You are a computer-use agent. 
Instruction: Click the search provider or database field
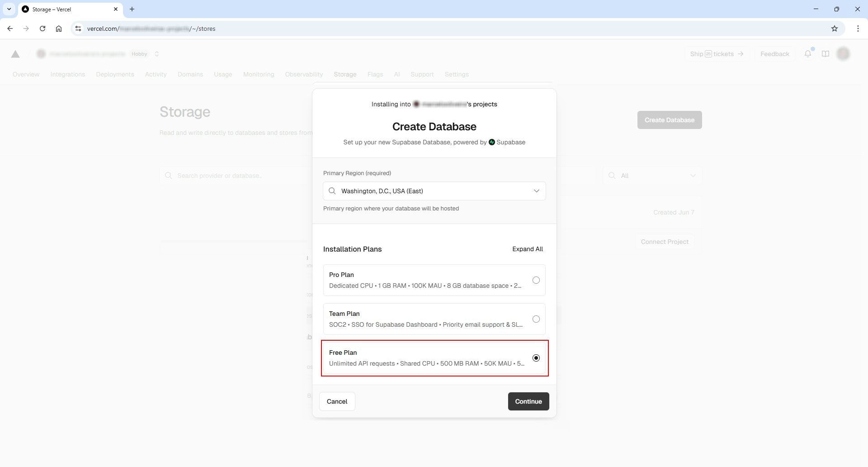pyautogui.click(x=235, y=175)
